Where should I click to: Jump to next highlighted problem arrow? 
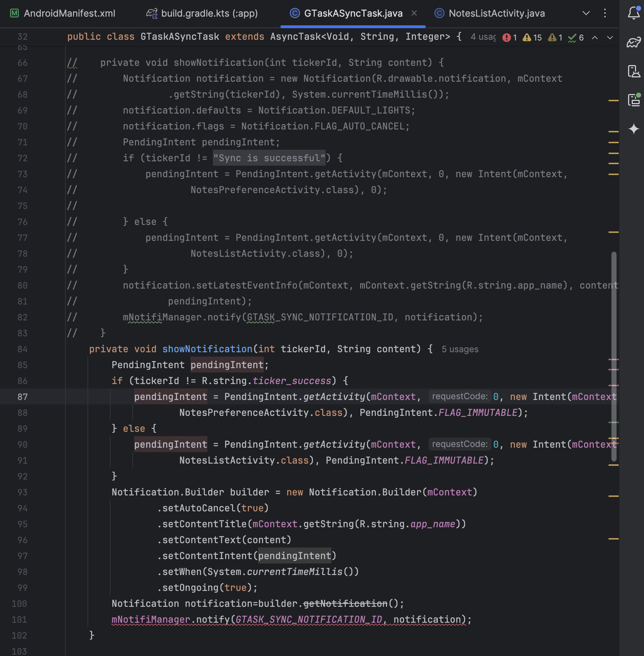tap(610, 38)
